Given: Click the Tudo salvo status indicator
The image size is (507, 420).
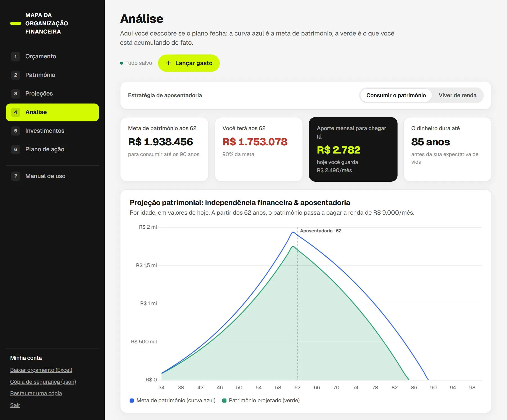Looking at the screenshot, I should pos(136,63).
